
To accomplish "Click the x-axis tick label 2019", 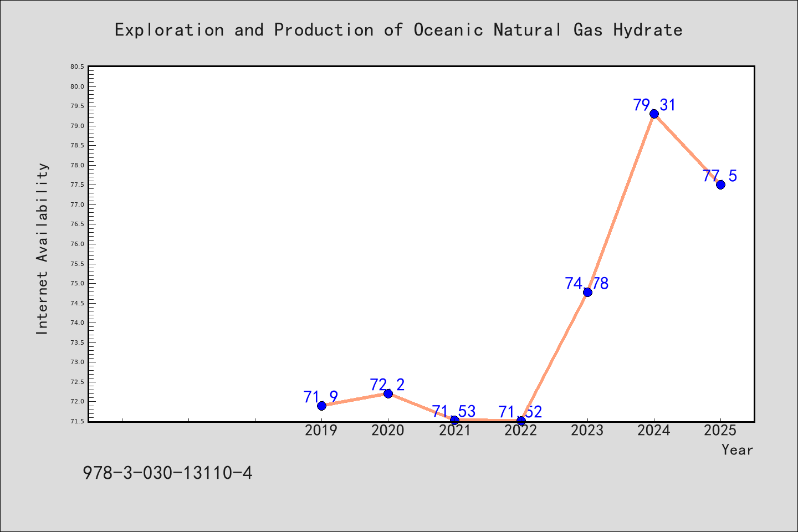I will click(321, 430).
